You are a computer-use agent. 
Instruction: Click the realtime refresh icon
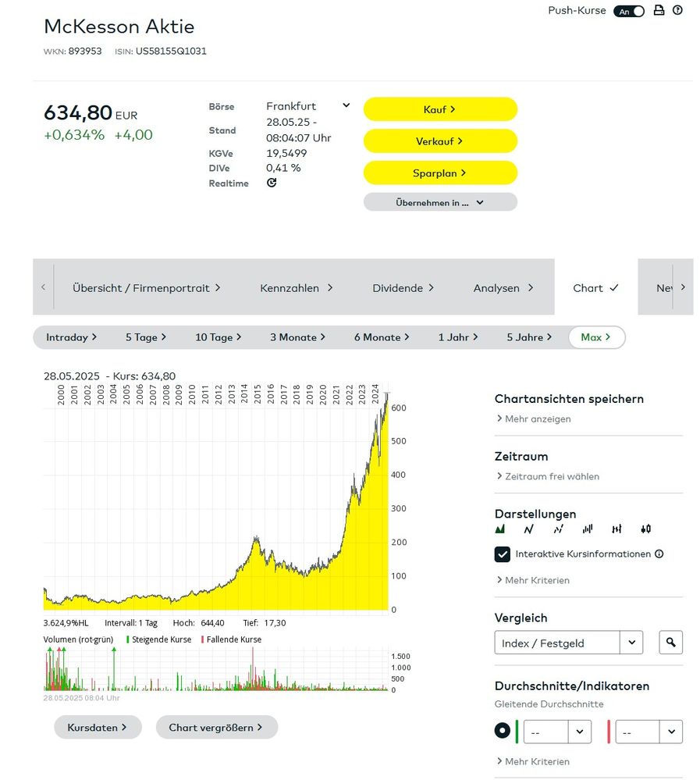[272, 183]
